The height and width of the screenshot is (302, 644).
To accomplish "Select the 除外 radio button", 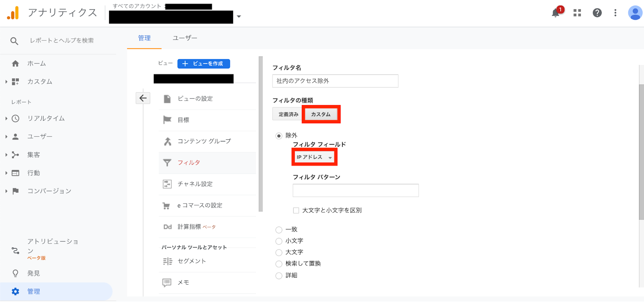I will click(279, 136).
